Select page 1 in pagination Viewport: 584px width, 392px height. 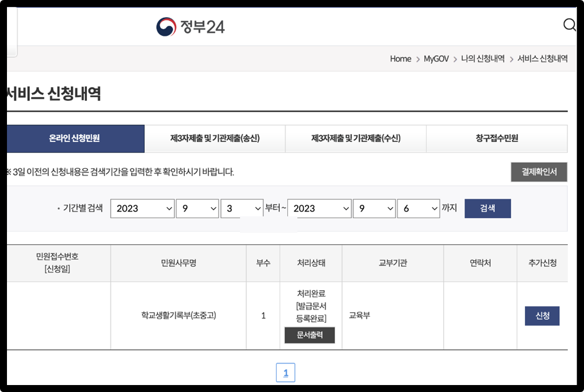(286, 372)
